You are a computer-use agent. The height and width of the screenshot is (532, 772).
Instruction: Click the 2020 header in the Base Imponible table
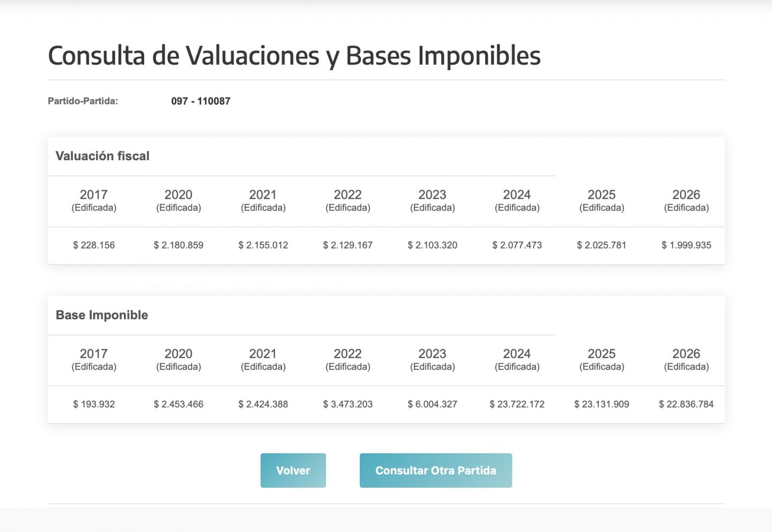coord(179,359)
